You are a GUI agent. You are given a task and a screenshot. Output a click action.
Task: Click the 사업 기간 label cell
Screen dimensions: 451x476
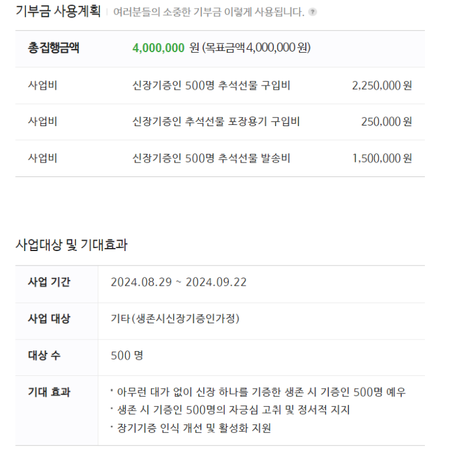tap(56, 284)
